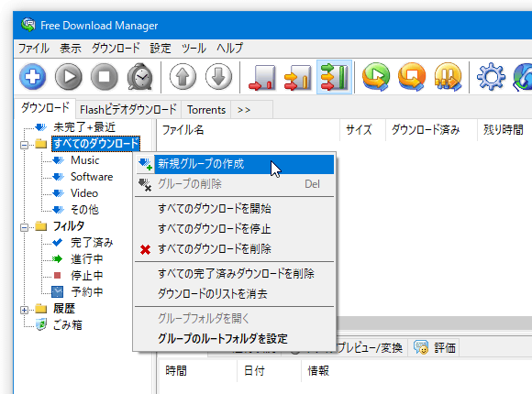Switch to the FlashビデオダウンロードTab
The height and width of the screenshot is (394, 532).
tap(128, 110)
